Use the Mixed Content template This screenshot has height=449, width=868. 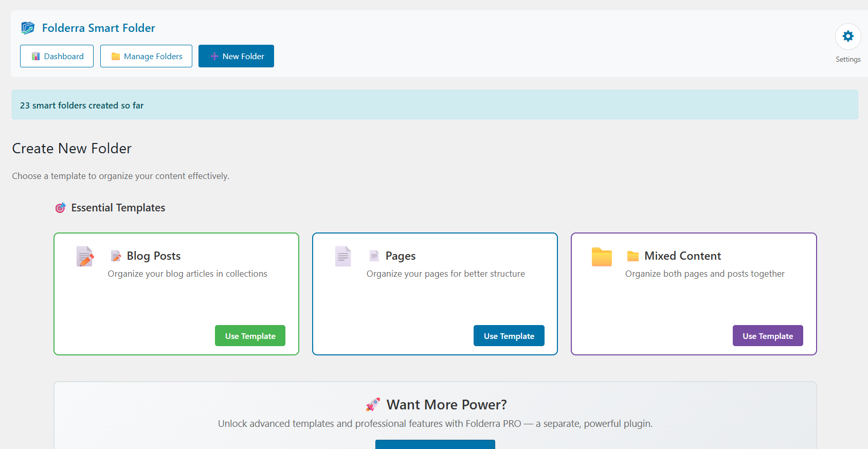click(x=768, y=336)
